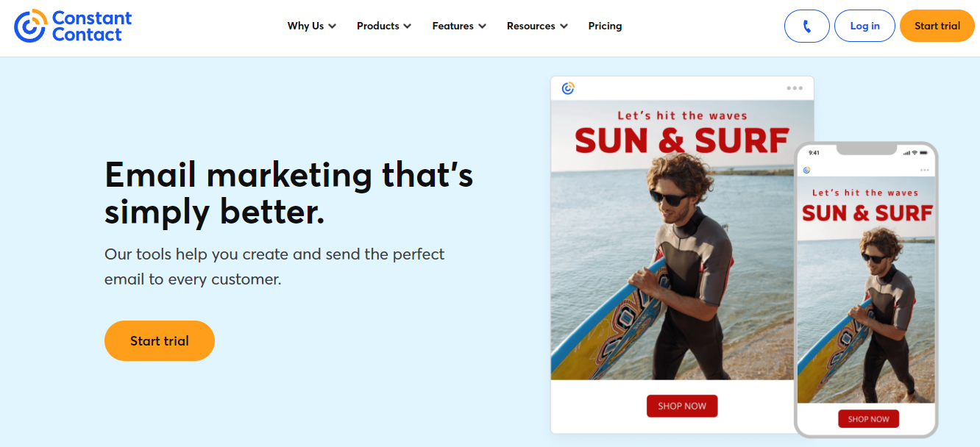Click the three-dot menu in phone email preview

(924, 170)
